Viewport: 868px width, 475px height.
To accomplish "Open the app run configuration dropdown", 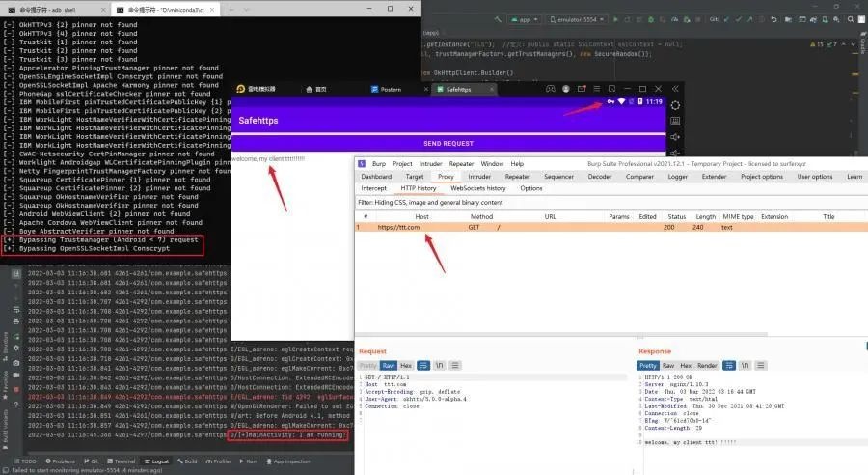I will point(525,19).
